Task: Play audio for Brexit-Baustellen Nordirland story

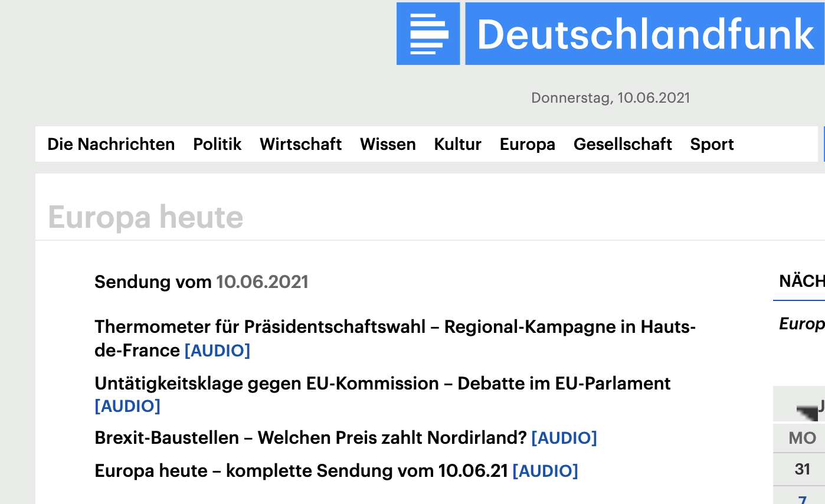Action: pos(564,438)
